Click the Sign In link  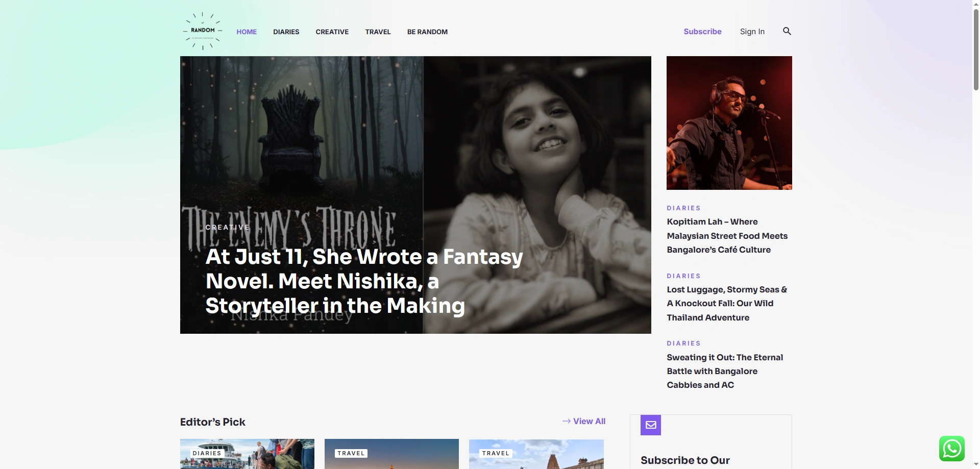[752, 32]
